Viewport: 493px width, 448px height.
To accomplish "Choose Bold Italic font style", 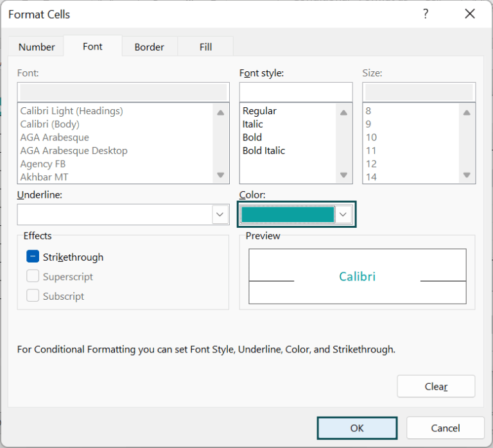I will [x=263, y=151].
